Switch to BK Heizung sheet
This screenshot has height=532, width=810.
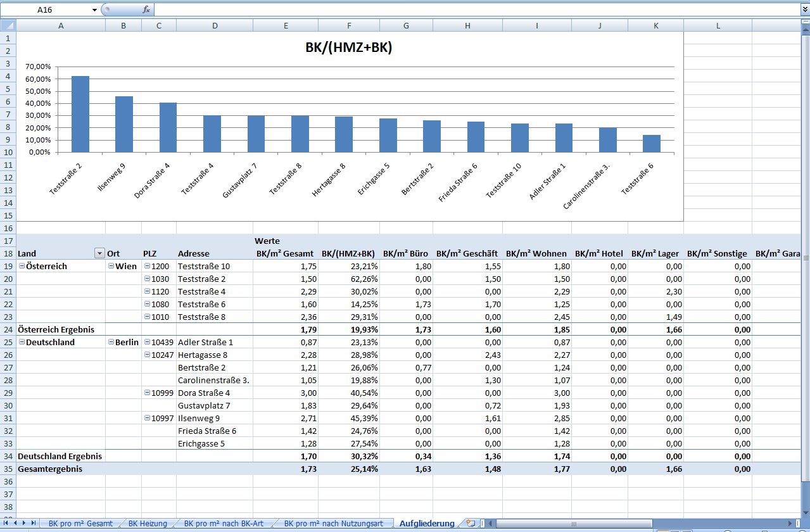148,524
